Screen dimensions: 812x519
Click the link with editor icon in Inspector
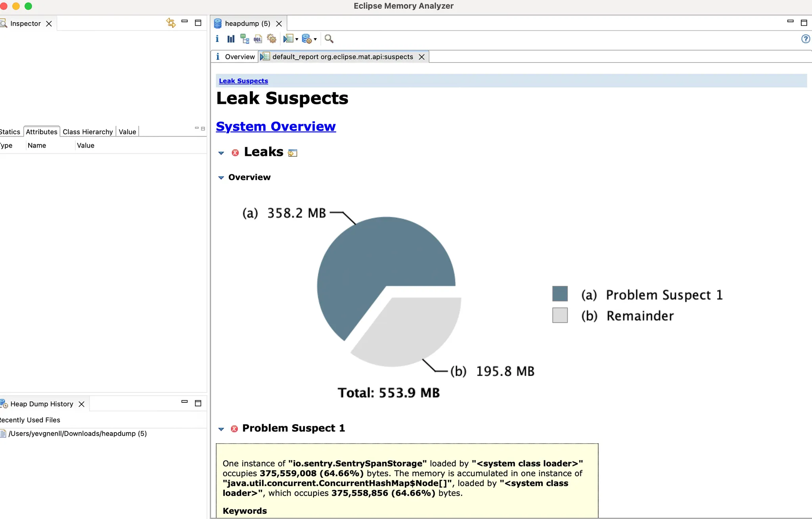[x=171, y=23]
